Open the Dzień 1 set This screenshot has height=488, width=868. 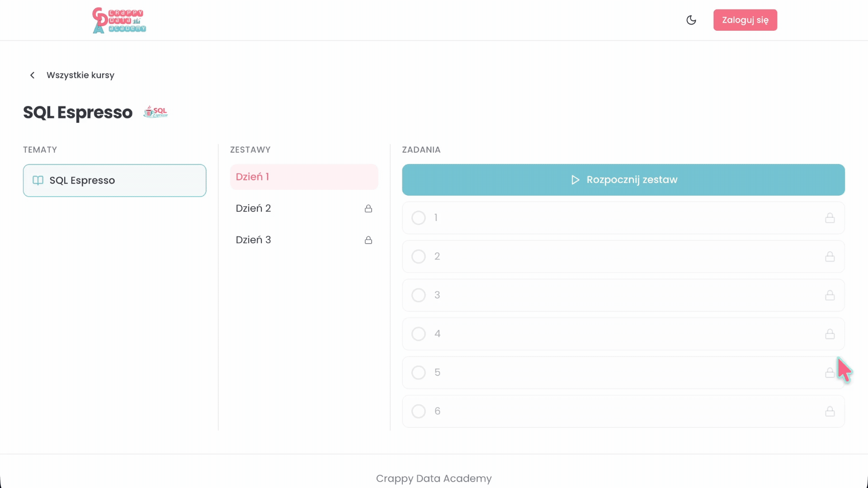304,177
